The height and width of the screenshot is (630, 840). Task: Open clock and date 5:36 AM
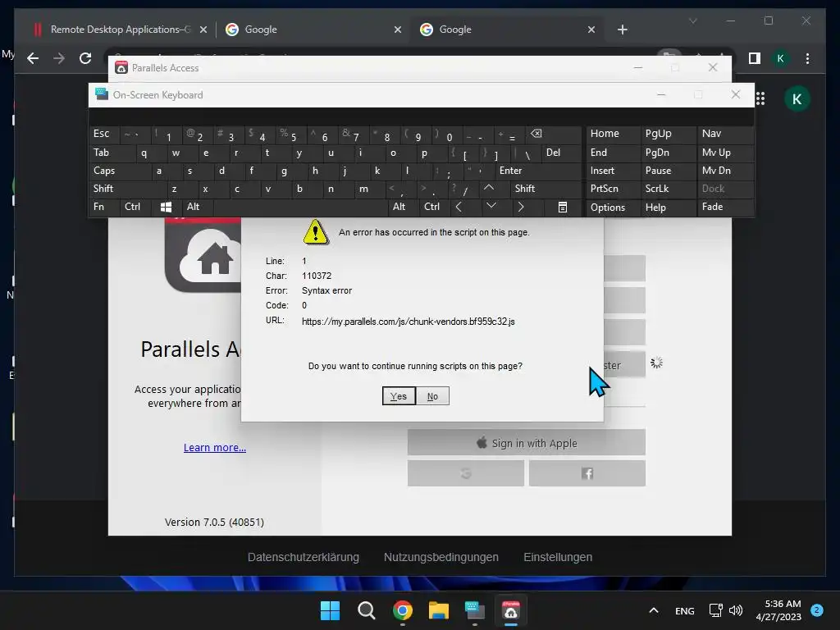tap(779, 610)
